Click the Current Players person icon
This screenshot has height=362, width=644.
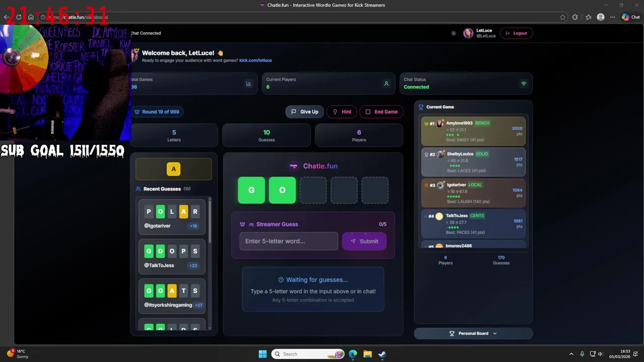tap(386, 83)
